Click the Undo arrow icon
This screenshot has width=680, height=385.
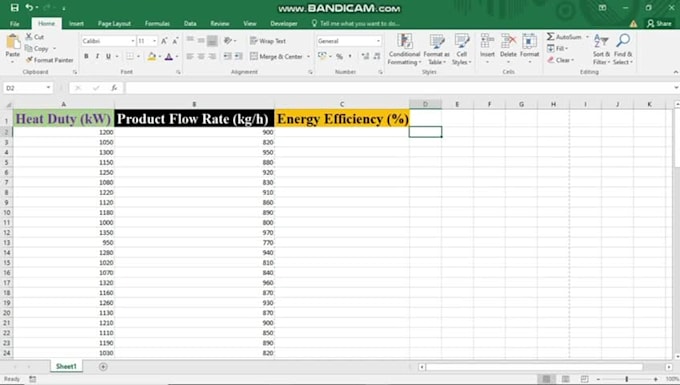click(29, 7)
